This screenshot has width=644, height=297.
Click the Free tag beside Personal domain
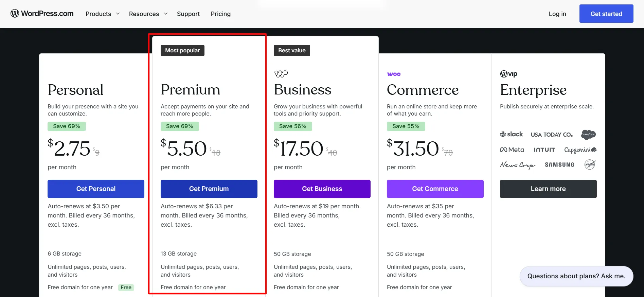[126, 287]
